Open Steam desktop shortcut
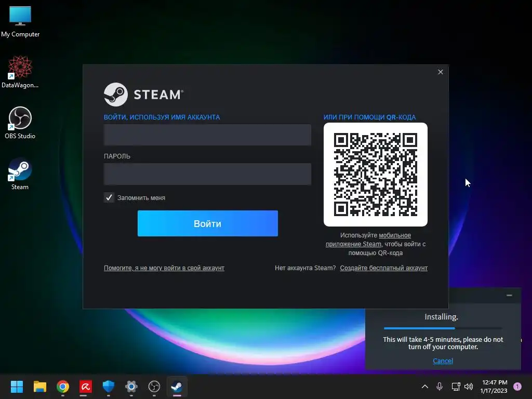 [x=20, y=174]
